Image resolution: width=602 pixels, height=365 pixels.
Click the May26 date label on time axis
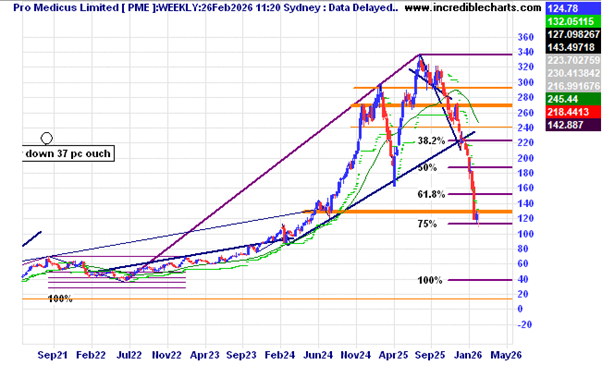(506, 355)
